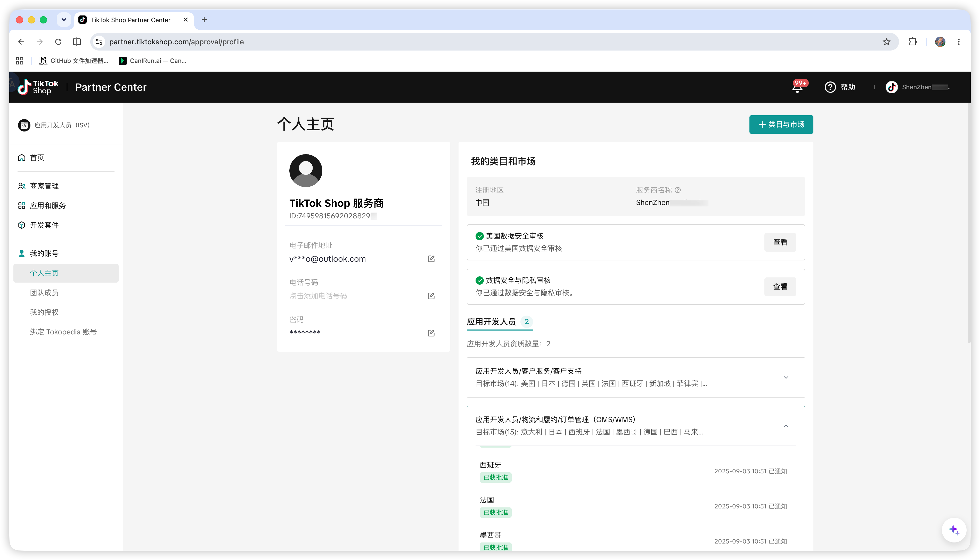Open the reading mode split-view icon
Screen dimensions: 980x560
click(77, 42)
